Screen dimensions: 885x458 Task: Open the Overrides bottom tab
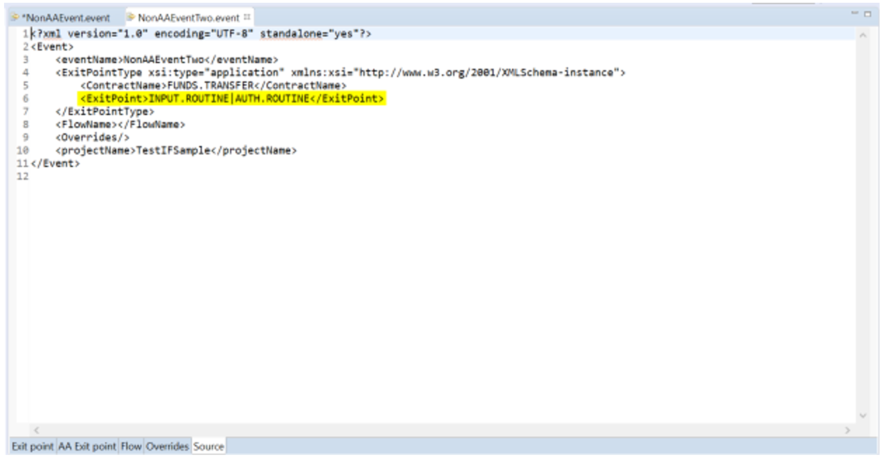[x=167, y=446]
